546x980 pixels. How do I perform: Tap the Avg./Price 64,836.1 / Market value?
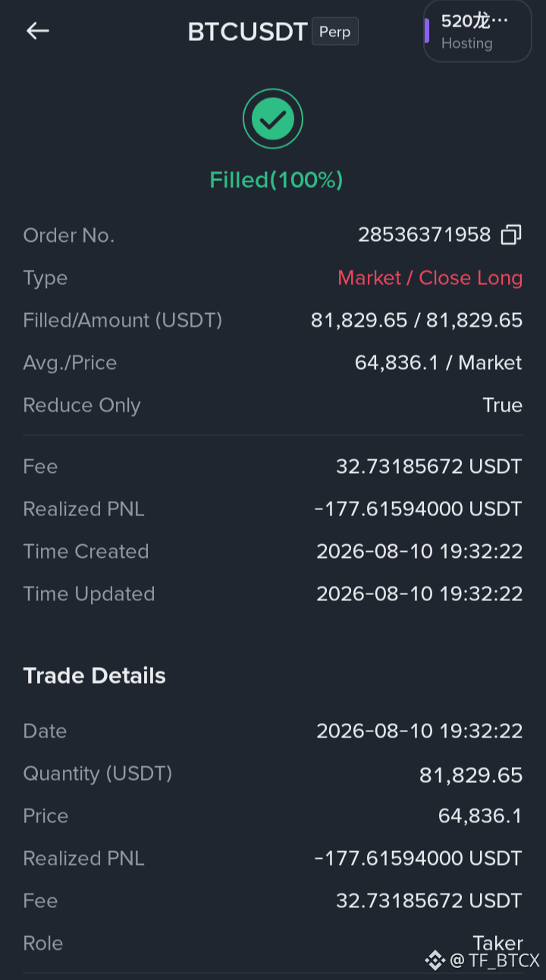tap(438, 363)
